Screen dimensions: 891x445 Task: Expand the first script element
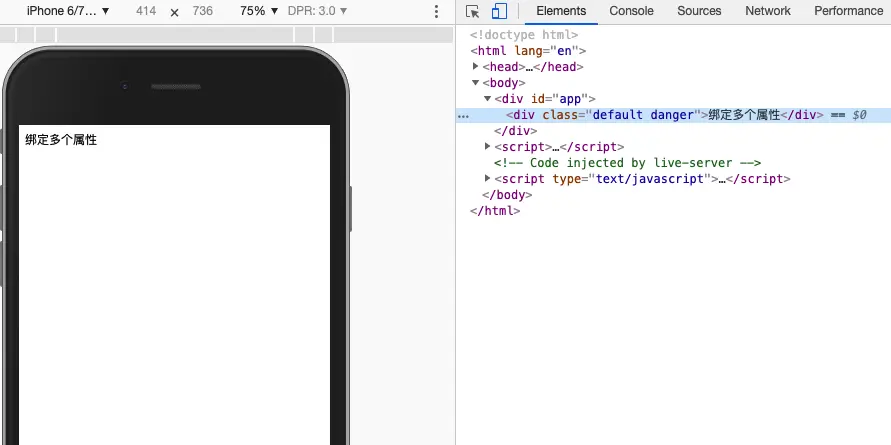coord(488,147)
